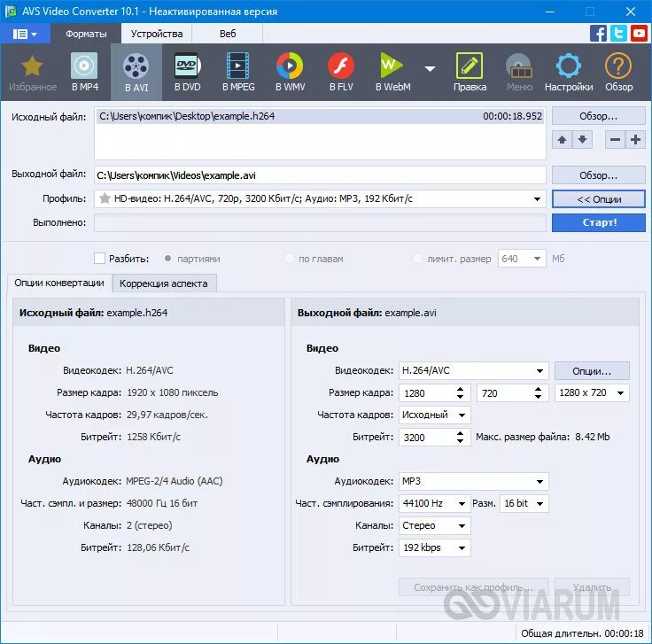Image resolution: width=652 pixels, height=644 pixels.
Task: Select the В MPEG format icon
Action: (x=238, y=73)
